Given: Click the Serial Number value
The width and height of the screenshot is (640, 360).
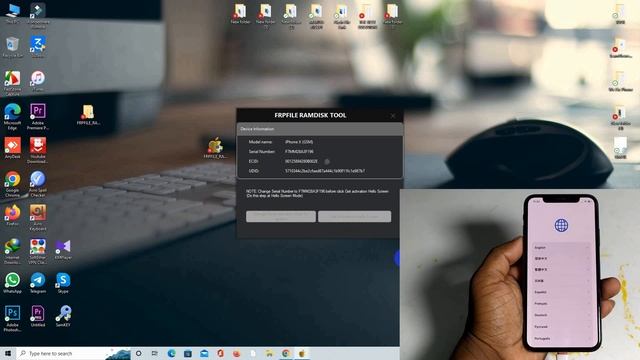Looking at the screenshot, I should [x=299, y=151].
